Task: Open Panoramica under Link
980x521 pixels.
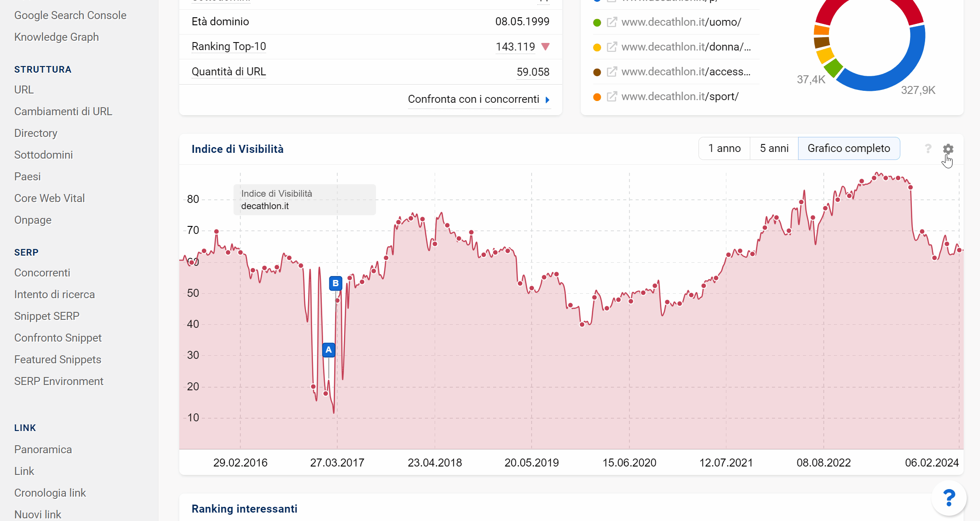Action: tap(43, 450)
